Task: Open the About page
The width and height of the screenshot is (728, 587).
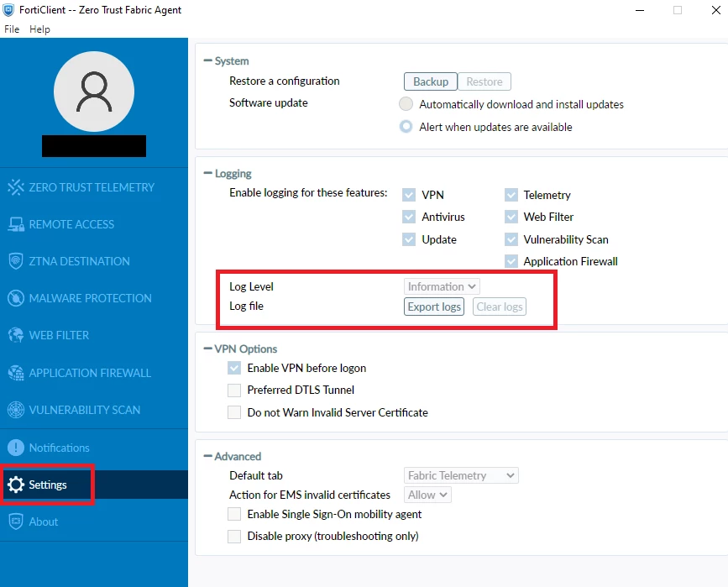Action: 94,521
